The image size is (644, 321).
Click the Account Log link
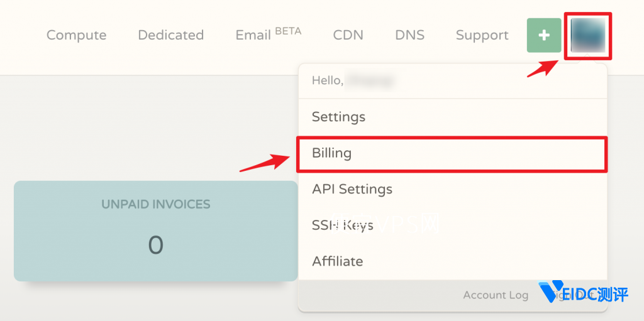click(x=496, y=295)
